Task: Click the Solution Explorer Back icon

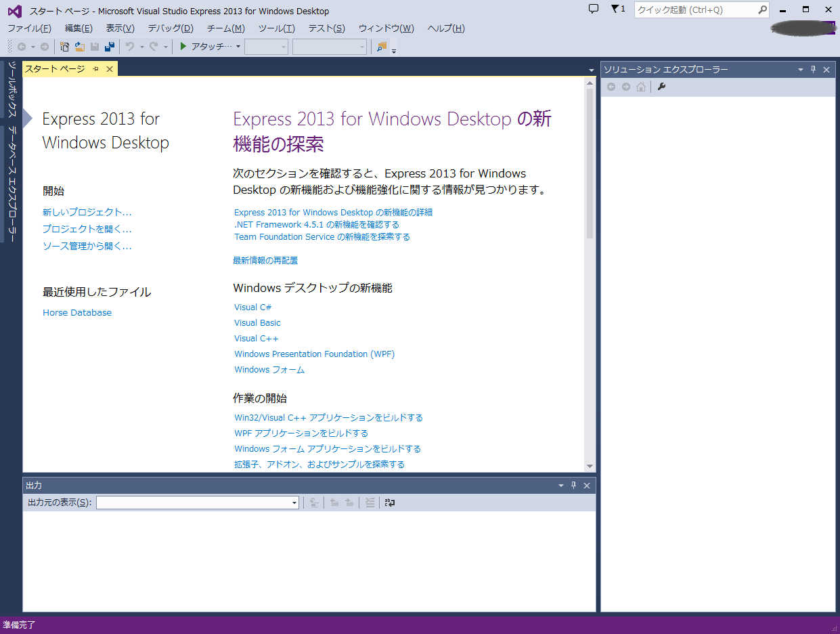Action: coord(611,87)
